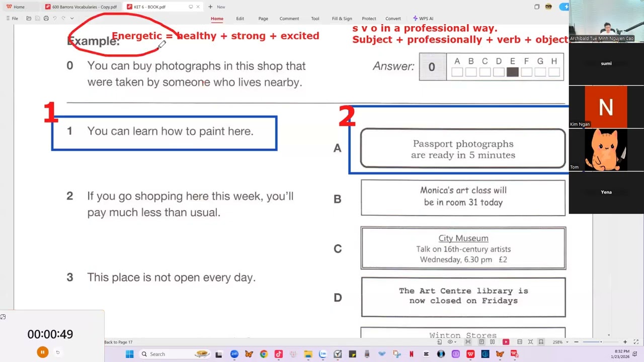This screenshot has height=362, width=644.
Task: Tick answer box G for question 0
Action: 540,72
